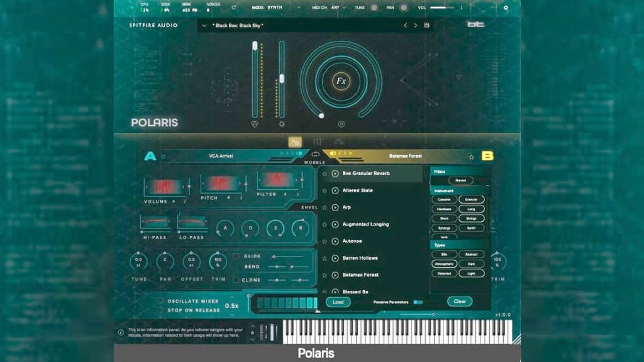
Task: Favorite VCA Arrival with star icon
Action: (163, 156)
